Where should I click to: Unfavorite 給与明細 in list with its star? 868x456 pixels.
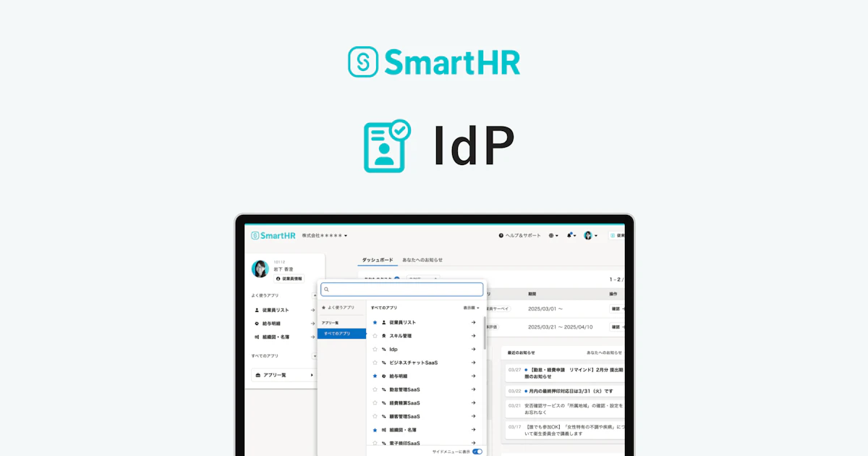[375, 376]
